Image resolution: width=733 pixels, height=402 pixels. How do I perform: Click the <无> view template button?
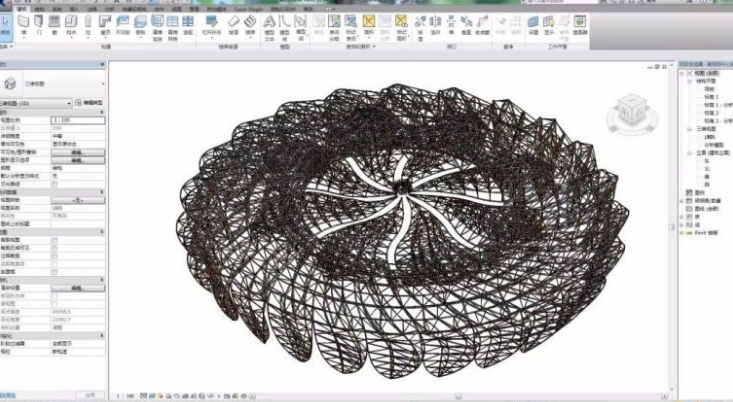(x=78, y=200)
